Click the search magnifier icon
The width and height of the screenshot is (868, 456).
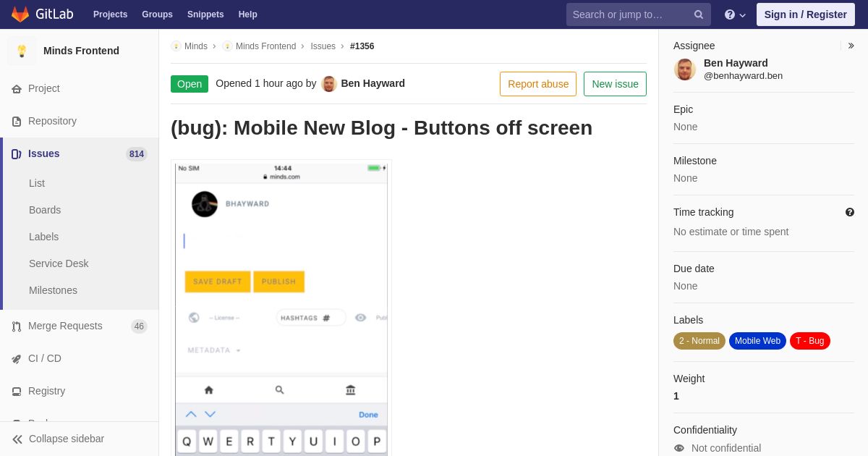699,14
